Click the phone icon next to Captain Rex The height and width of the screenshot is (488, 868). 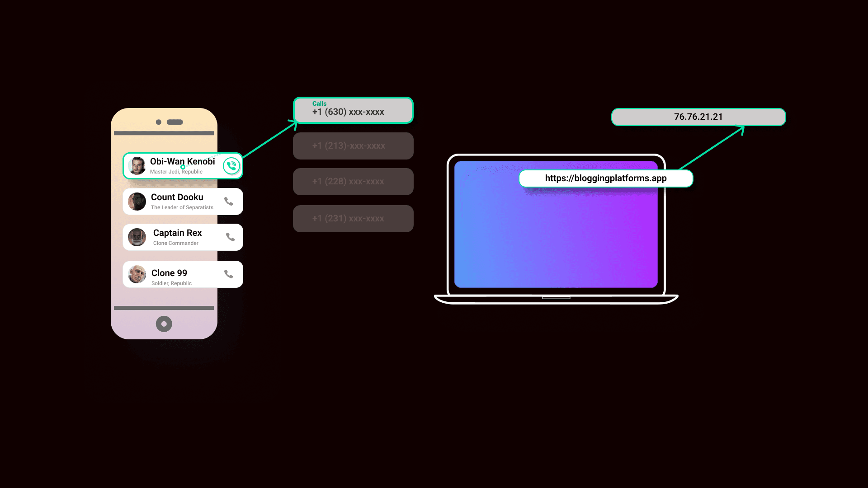pyautogui.click(x=230, y=237)
